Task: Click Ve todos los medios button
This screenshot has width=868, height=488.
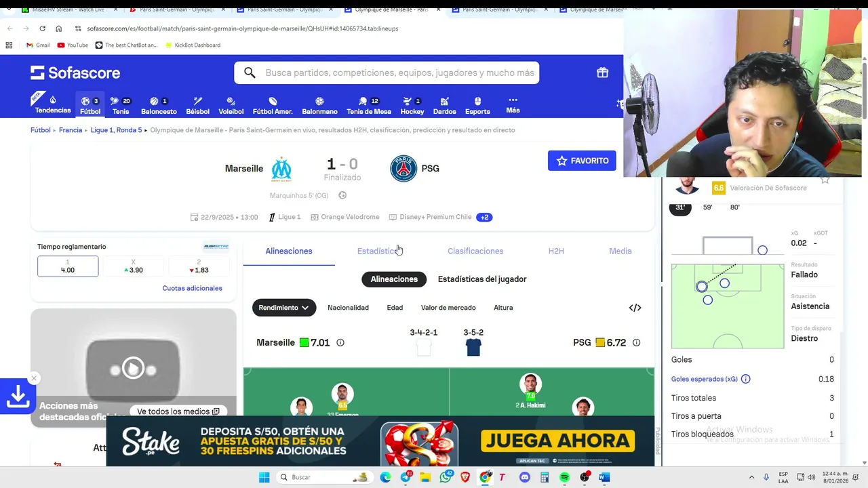Action: click(178, 411)
